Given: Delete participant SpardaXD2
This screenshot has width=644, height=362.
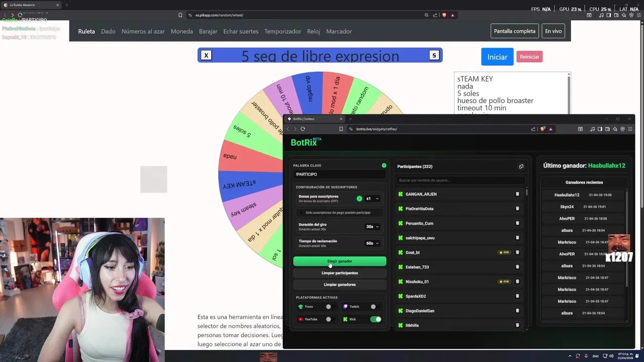Looking at the screenshot, I should pos(517,296).
